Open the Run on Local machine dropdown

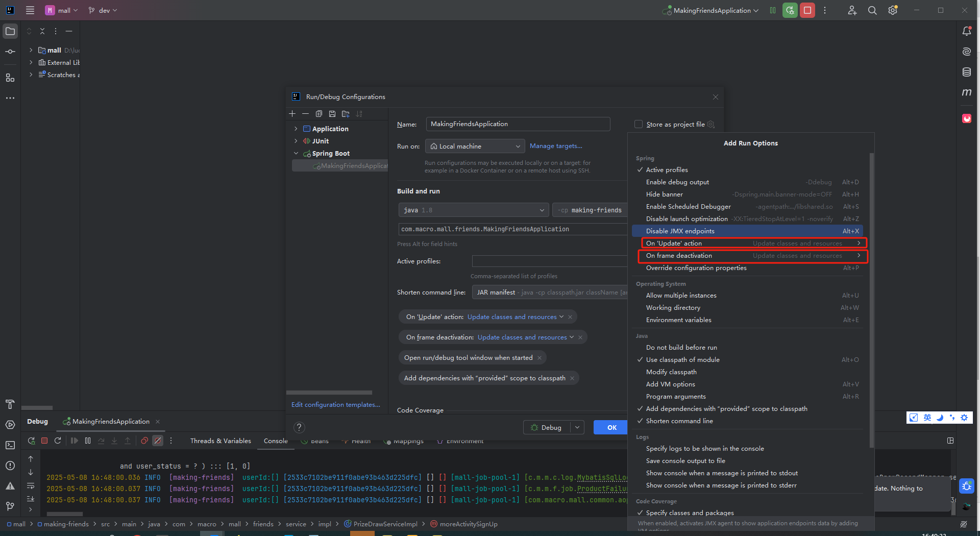(x=475, y=147)
